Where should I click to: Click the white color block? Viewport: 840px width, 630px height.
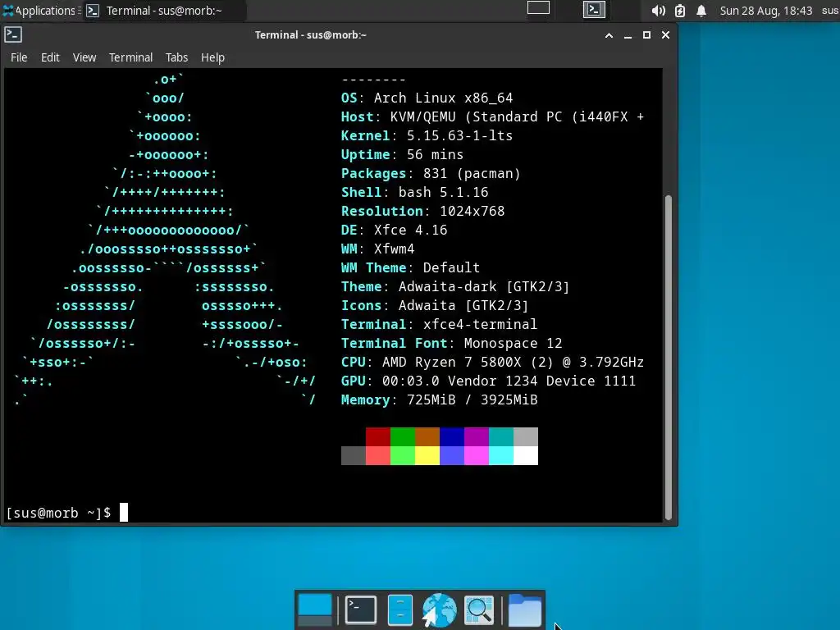tap(526, 455)
